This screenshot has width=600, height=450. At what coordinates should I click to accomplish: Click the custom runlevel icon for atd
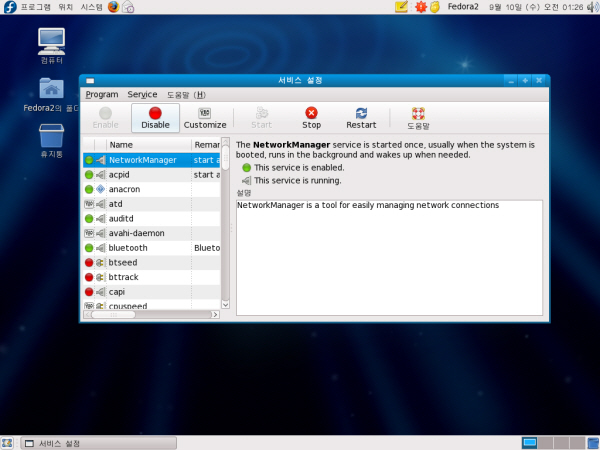[x=89, y=204]
